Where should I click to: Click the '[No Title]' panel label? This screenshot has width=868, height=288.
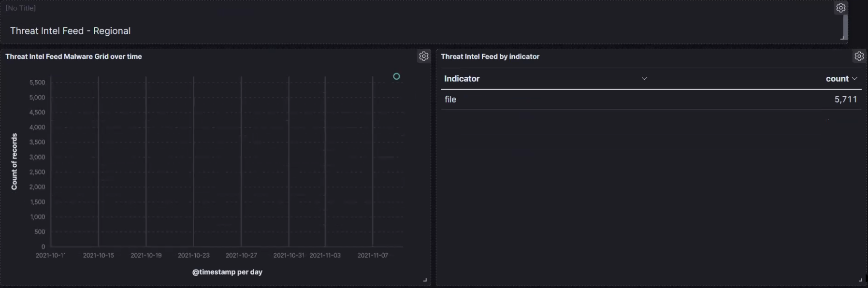(x=21, y=8)
